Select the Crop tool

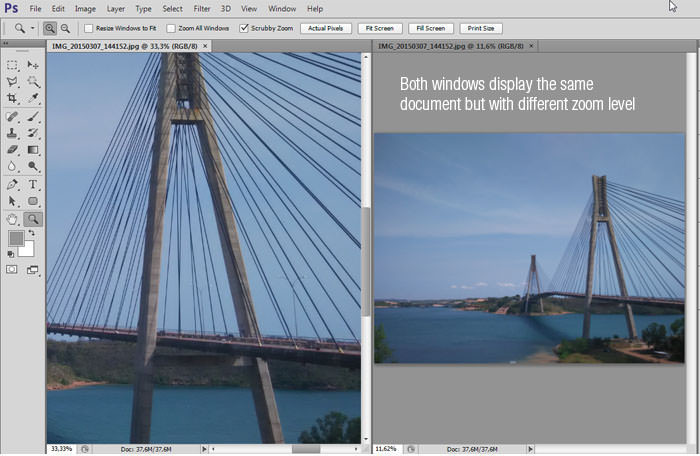12,98
